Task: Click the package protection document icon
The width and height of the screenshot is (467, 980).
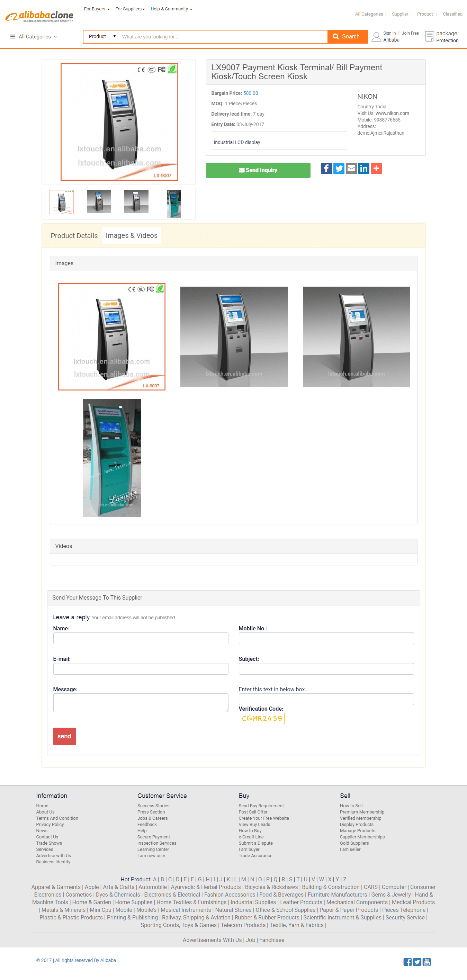Action: [x=429, y=37]
